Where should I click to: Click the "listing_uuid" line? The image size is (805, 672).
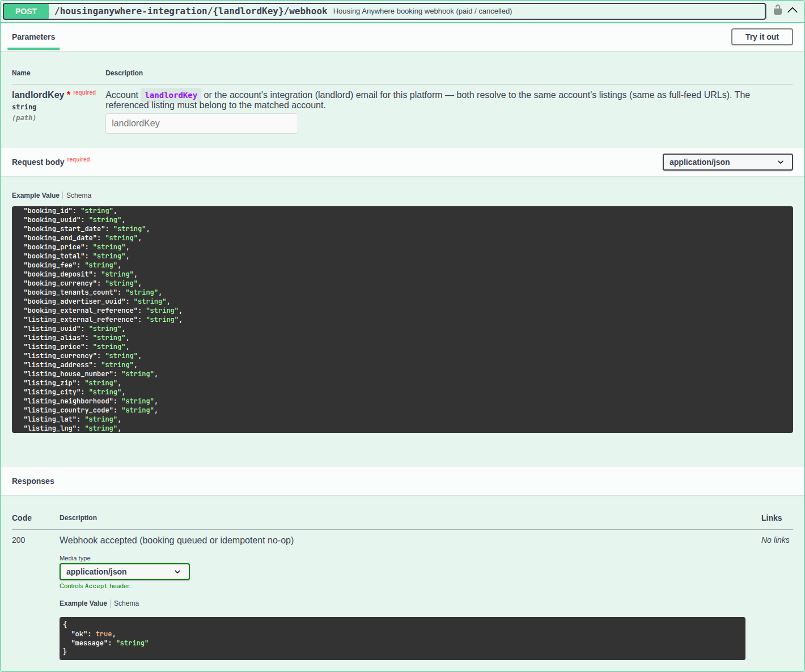(x=74, y=329)
